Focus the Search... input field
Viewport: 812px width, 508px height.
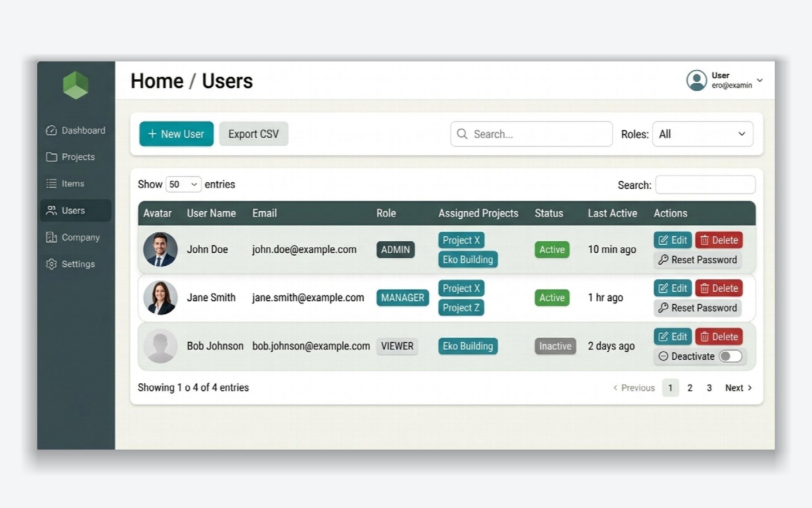coord(532,134)
